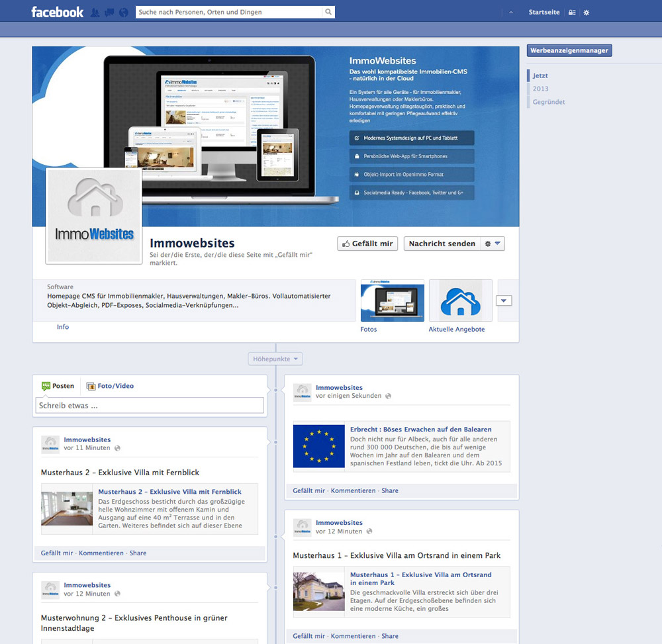Click Immowebsites avatar on Musterwohnung 2 post
662x644 pixels.
pyautogui.click(x=50, y=590)
